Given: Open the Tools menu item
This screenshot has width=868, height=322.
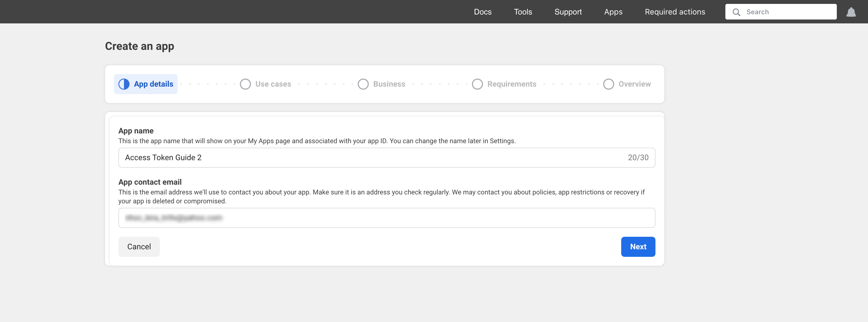Looking at the screenshot, I should (x=523, y=12).
